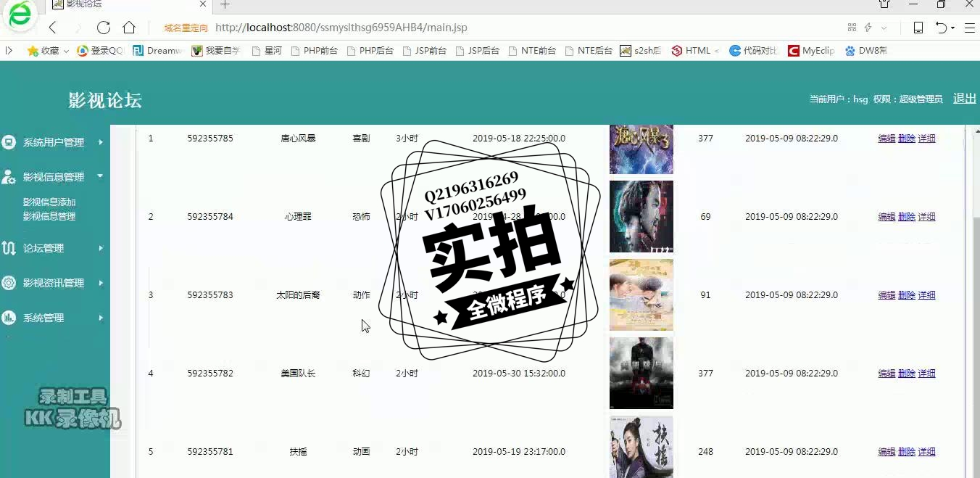Screen dimensions: 980x478
Task: Open the 代码对比 bookmark
Action: [x=754, y=51]
